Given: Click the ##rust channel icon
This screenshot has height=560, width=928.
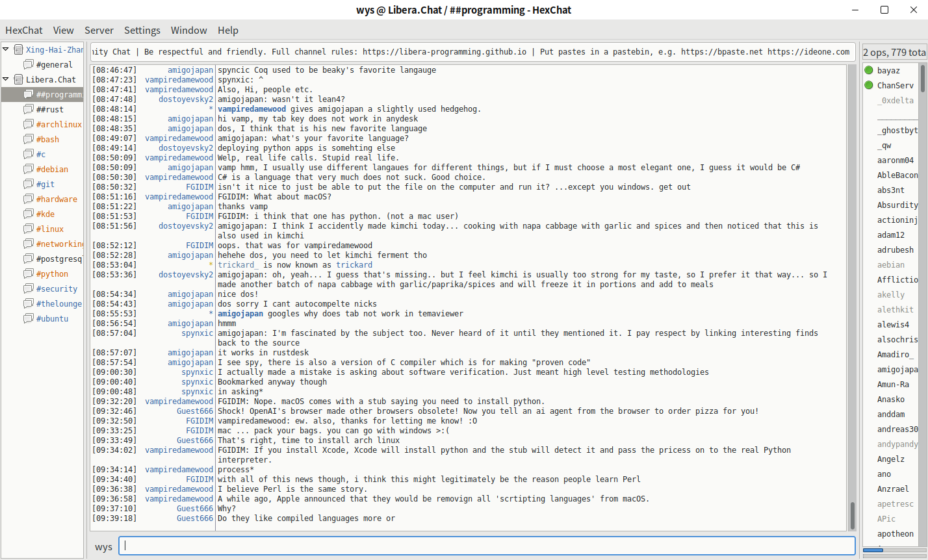Looking at the screenshot, I should click(x=29, y=109).
